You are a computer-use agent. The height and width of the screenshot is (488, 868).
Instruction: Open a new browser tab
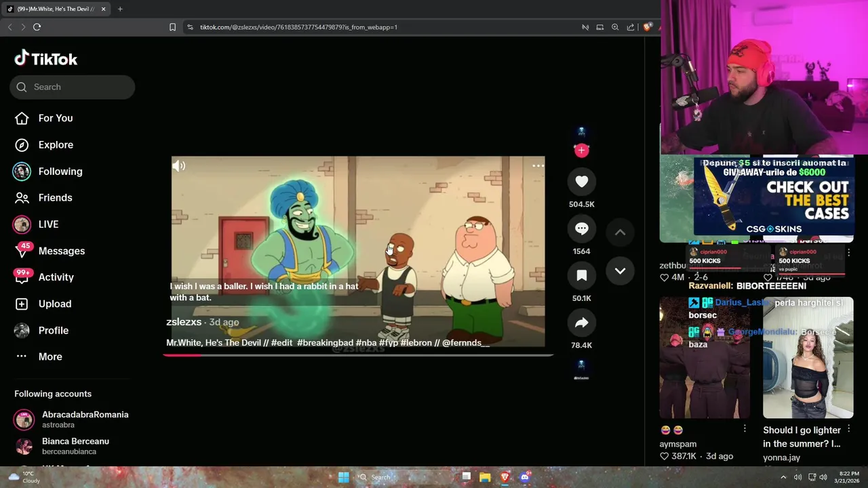click(120, 9)
